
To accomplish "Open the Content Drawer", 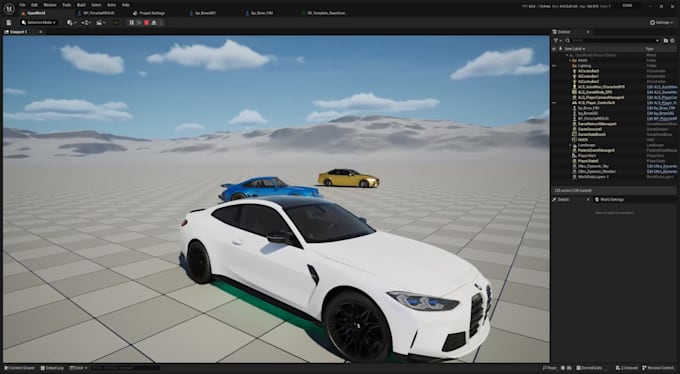I will (x=20, y=368).
